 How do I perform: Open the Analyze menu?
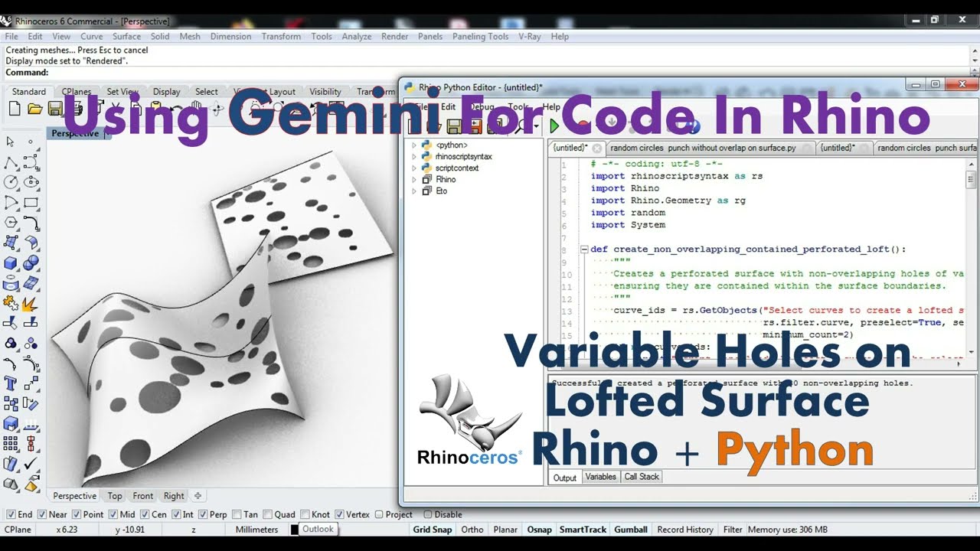pos(357,36)
